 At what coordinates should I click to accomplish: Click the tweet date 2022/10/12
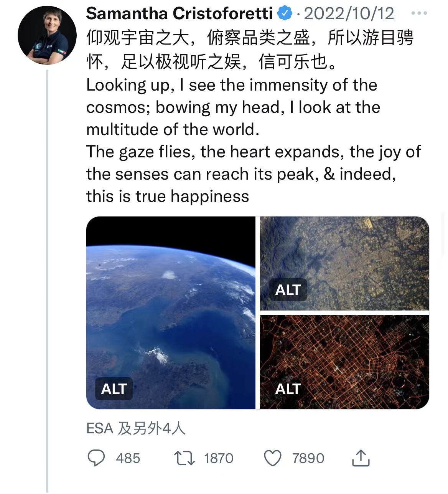click(x=349, y=14)
